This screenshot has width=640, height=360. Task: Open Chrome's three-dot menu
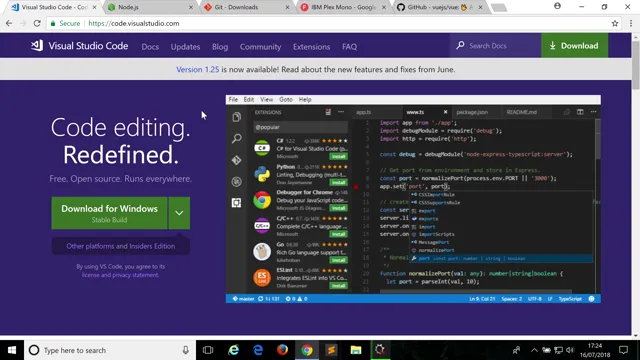(x=631, y=23)
